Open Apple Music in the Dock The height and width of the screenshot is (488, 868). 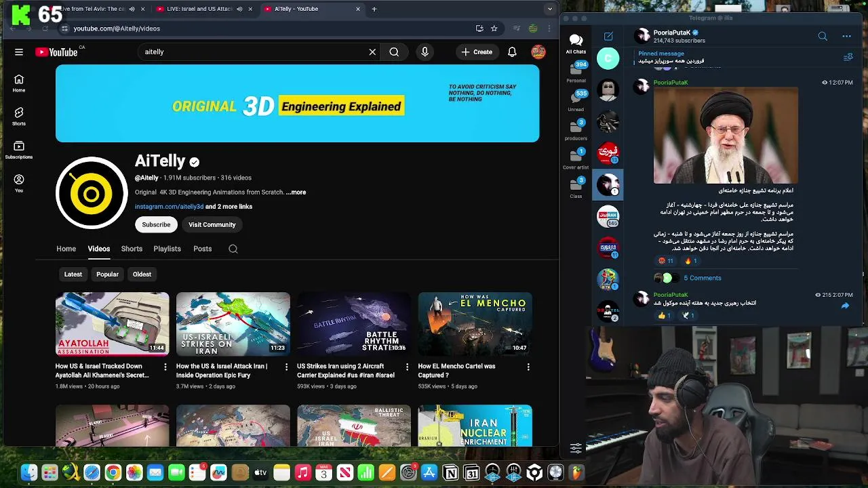click(x=302, y=472)
